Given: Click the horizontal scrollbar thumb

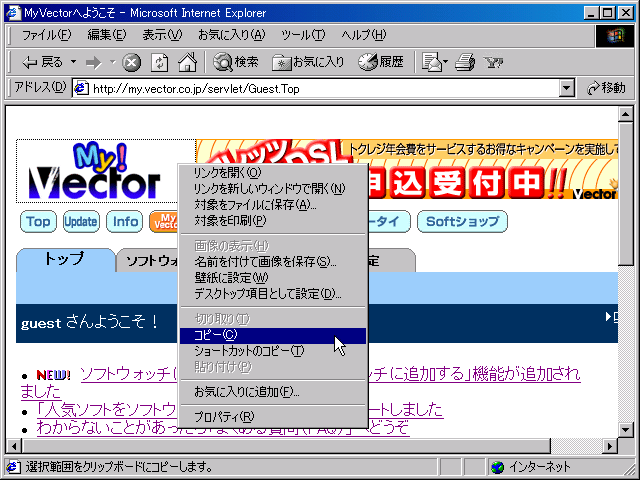Looking at the screenshot, I should (x=287, y=446).
